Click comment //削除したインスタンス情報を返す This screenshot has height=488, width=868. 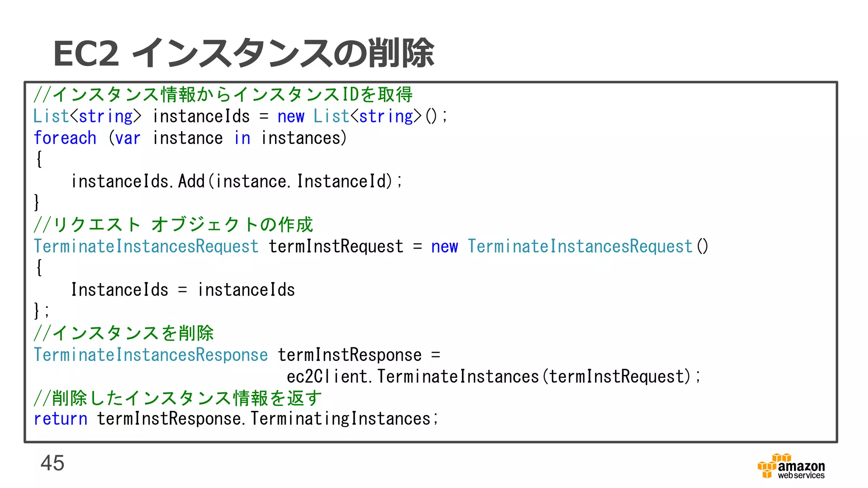tap(178, 398)
